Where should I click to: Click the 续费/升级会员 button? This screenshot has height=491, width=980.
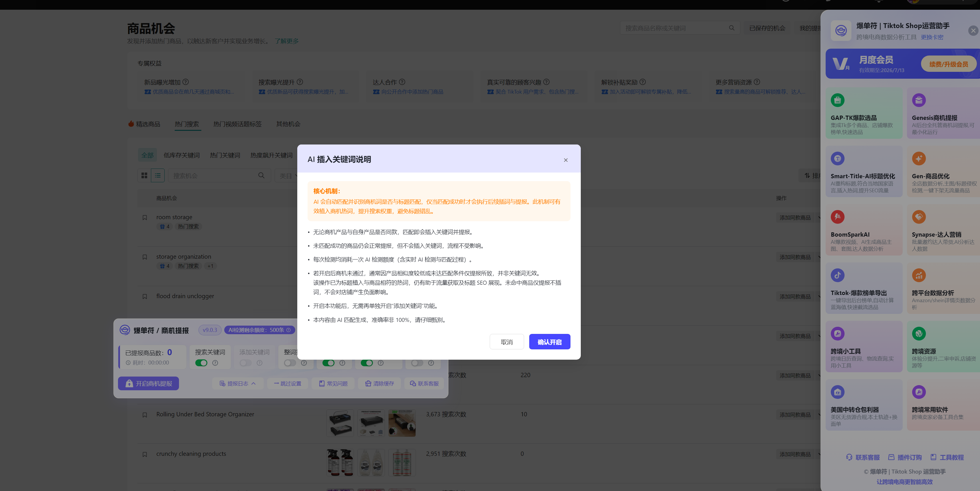[948, 64]
